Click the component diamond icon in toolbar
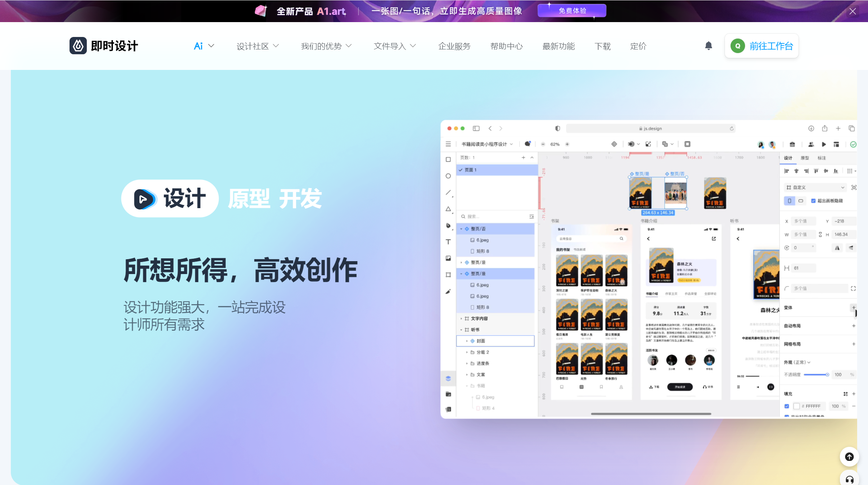Image resolution: width=868 pixels, height=485 pixels. tap(614, 144)
